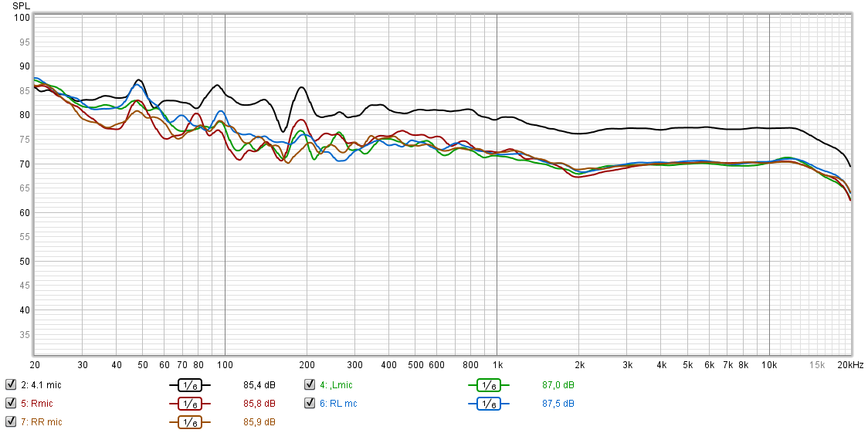This screenshot has height=433, width=868.
Task: Click the 87,0 dB value for Lmic
Action: coord(558,385)
